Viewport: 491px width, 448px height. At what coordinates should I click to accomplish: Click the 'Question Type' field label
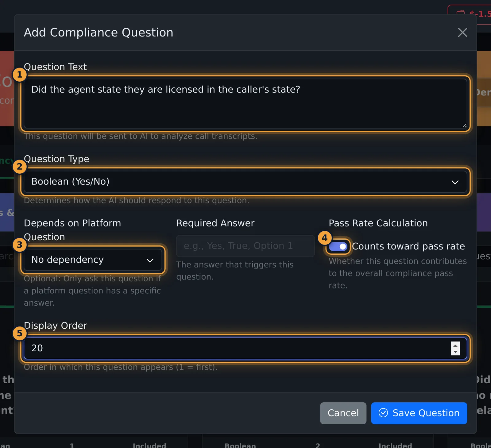point(56,159)
